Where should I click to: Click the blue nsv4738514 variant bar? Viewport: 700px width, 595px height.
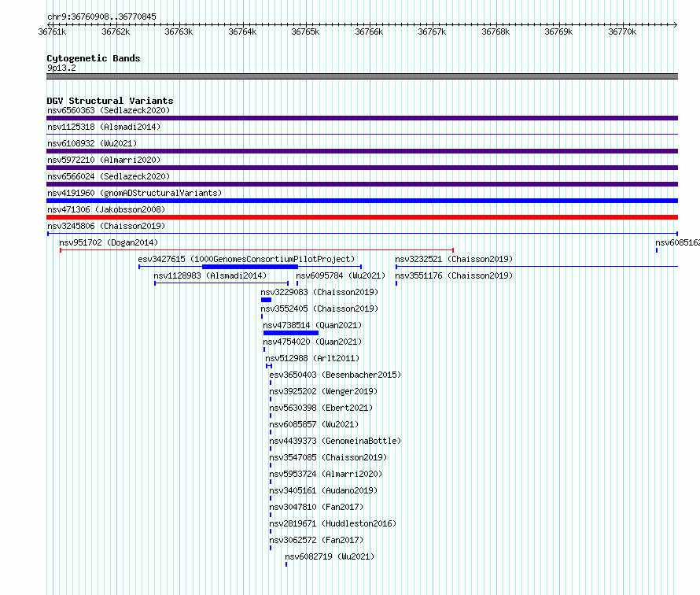tap(291, 333)
